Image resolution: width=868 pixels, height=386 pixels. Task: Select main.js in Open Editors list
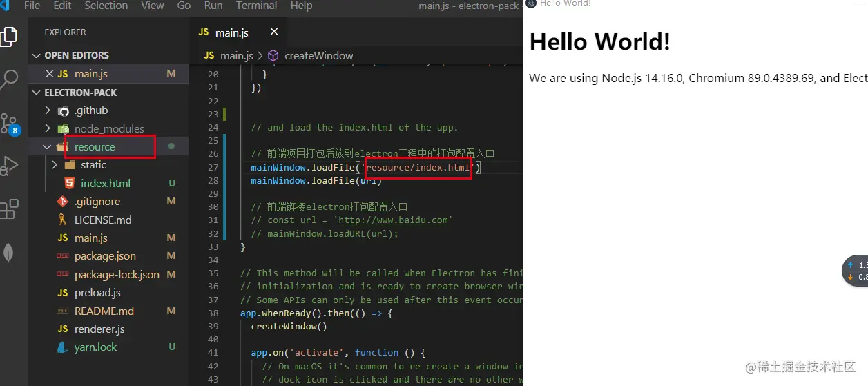pyautogui.click(x=91, y=74)
